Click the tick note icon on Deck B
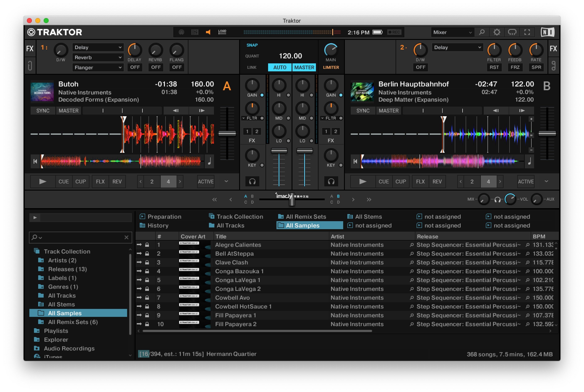584x392 pixels. point(529,162)
